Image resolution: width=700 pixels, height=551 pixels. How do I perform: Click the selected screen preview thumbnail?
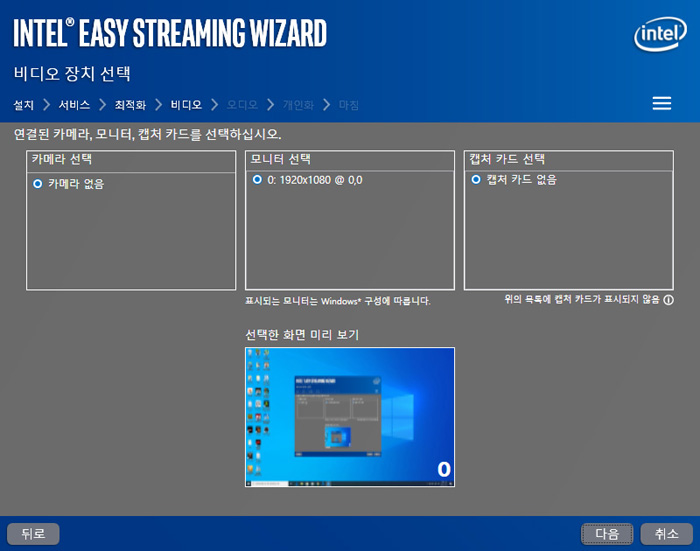pyautogui.click(x=350, y=417)
